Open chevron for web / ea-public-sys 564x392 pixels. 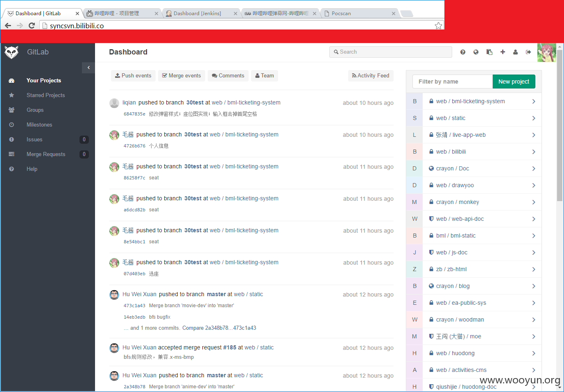[534, 303]
